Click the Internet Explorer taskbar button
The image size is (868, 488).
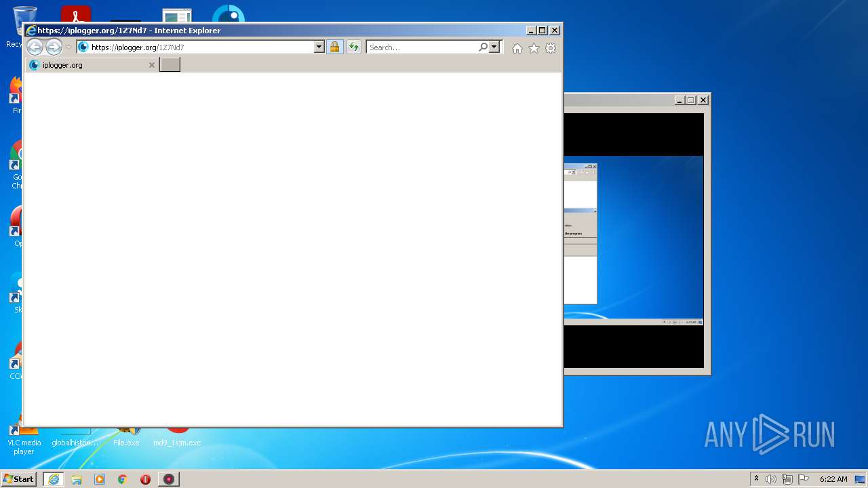point(54,479)
